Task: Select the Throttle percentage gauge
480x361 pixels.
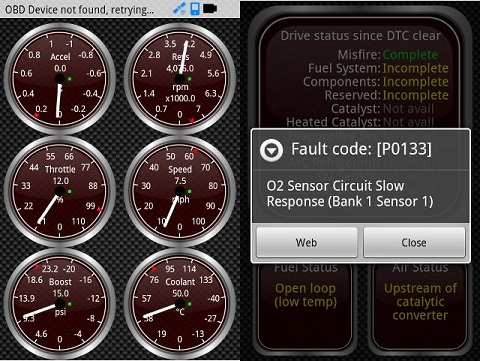Action: pos(60,191)
